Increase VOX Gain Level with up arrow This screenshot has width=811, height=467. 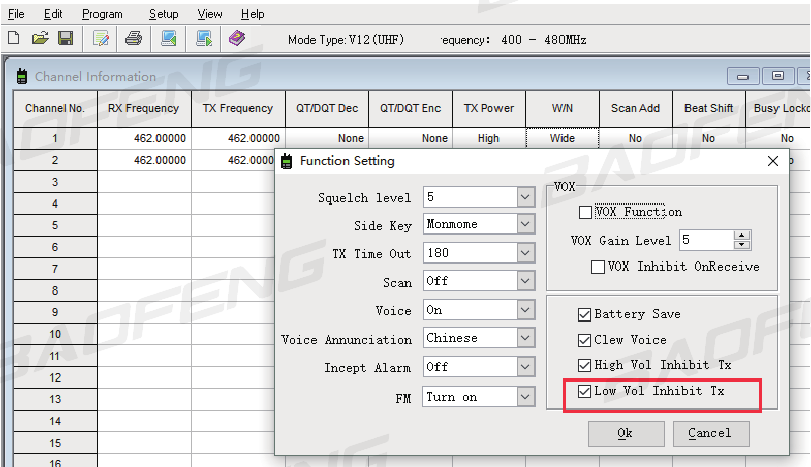(742, 235)
